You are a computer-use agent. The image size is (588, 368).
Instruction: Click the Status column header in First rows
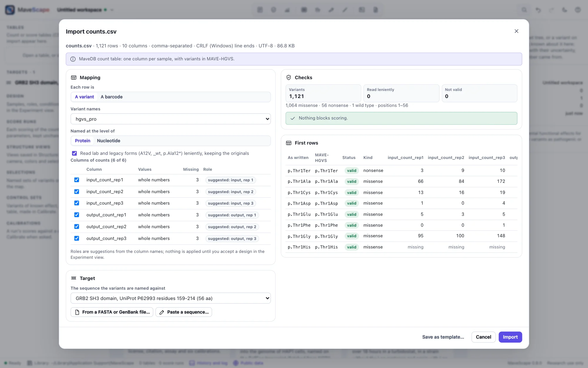point(349,158)
